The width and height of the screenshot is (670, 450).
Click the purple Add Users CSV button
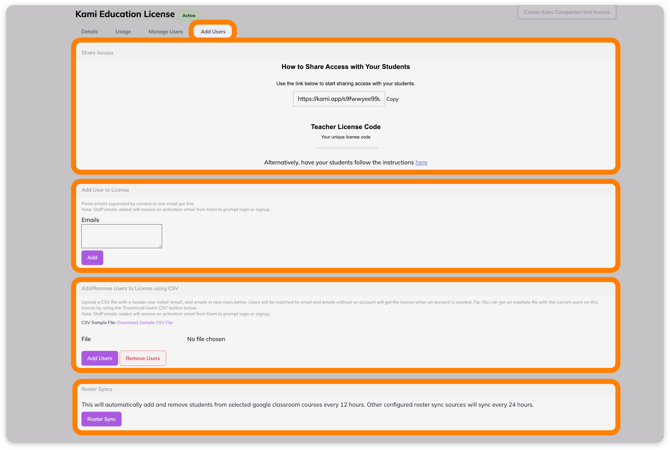(x=100, y=358)
